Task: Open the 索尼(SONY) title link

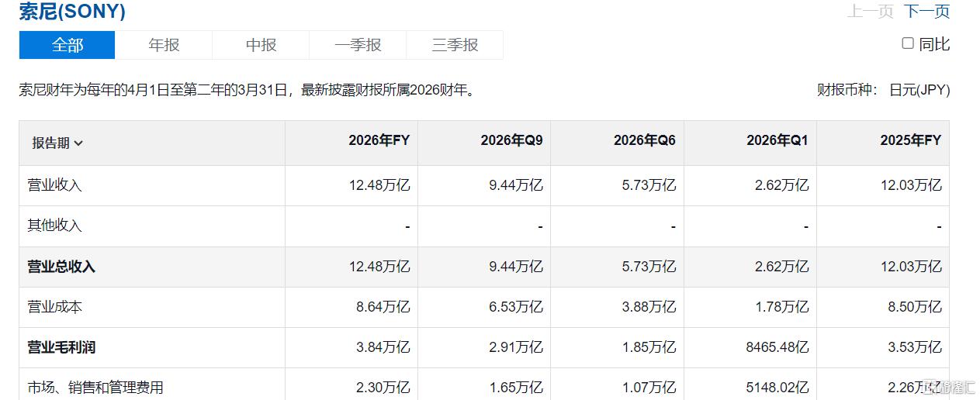Action: (72, 12)
